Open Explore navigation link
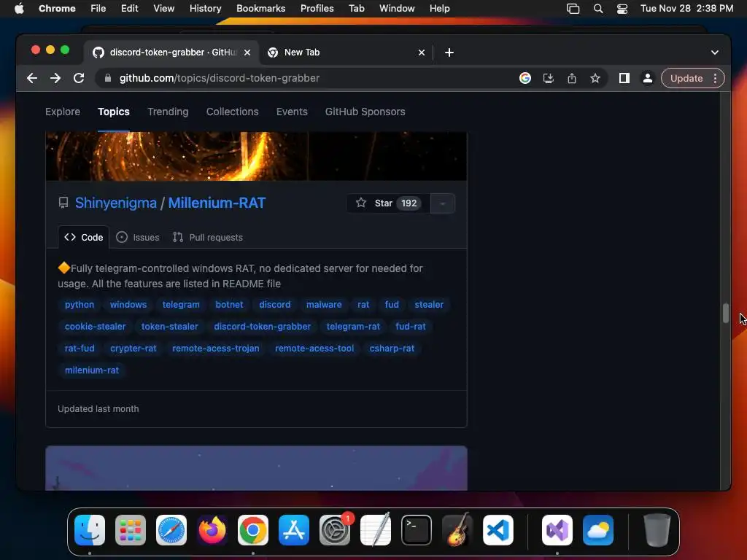 coord(63,112)
